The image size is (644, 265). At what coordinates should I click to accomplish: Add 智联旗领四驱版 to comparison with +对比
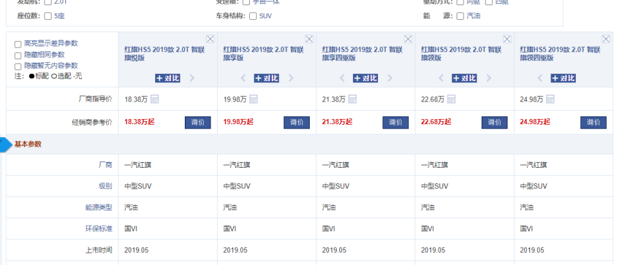coord(563,78)
